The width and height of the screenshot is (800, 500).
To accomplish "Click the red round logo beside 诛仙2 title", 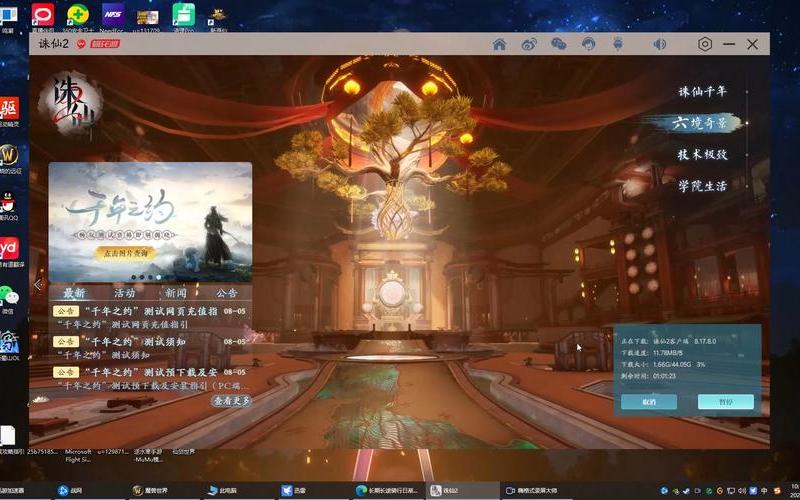I will click(x=81, y=44).
